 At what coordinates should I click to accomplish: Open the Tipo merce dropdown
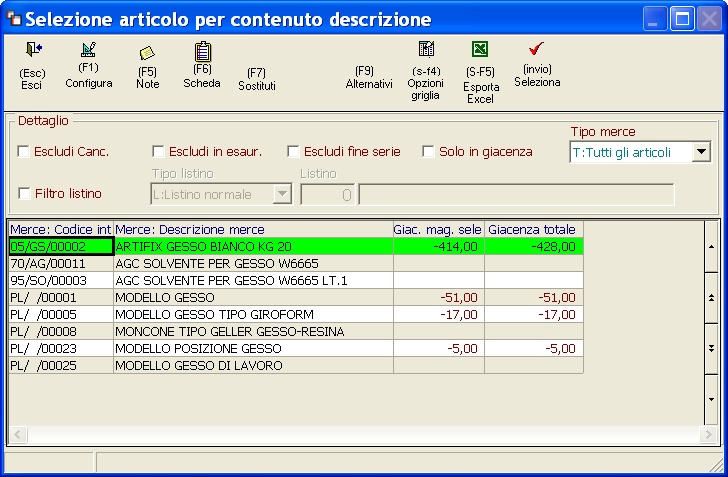coord(701,152)
